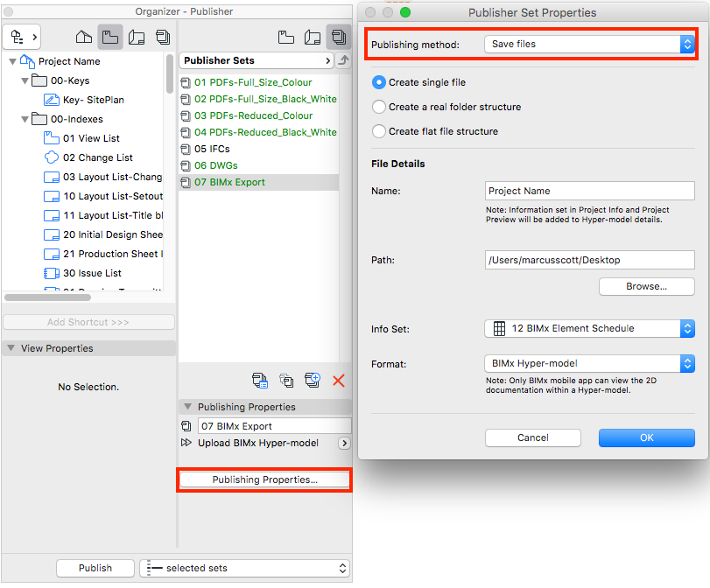Switch left pane to Project Map icon

pyautogui.click(x=84, y=37)
